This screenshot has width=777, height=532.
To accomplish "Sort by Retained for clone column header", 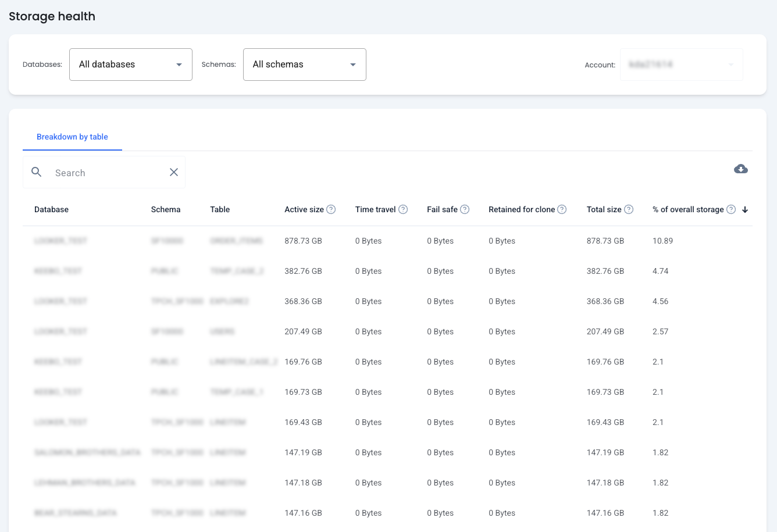I will 522,209.
